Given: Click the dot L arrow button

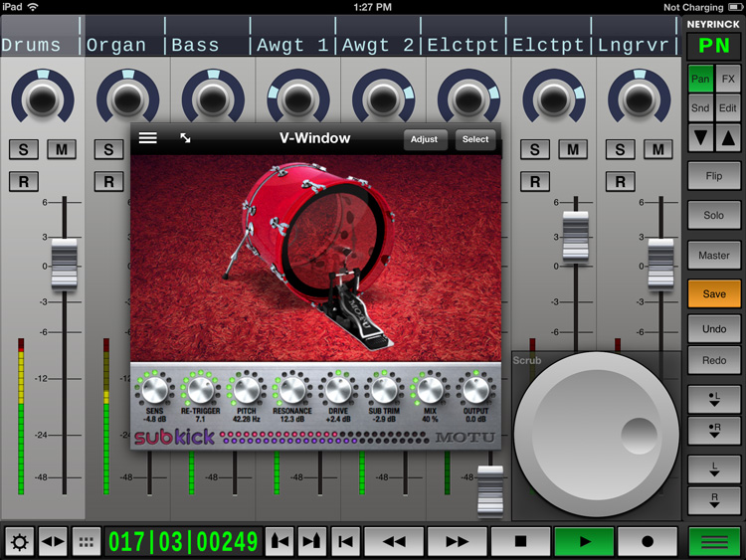Looking at the screenshot, I should pos(714,399).
